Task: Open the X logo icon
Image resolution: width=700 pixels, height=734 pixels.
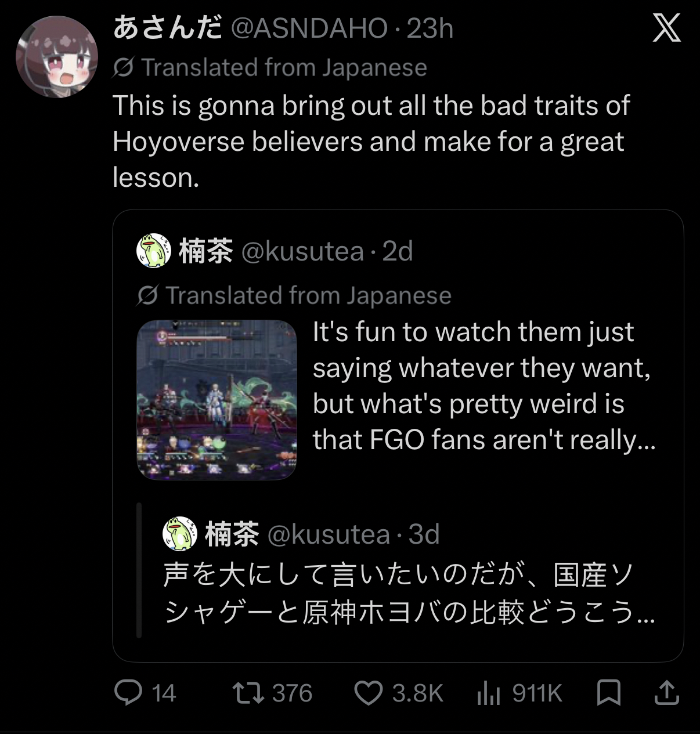Action: (666, 28)
